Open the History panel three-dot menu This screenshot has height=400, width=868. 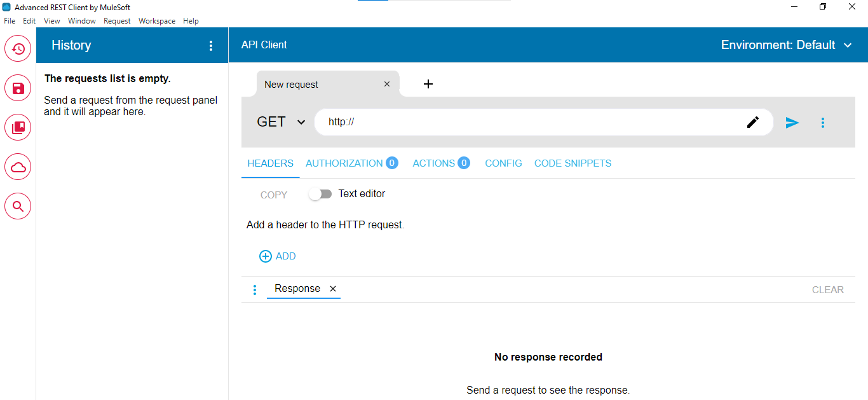point(212,46)
